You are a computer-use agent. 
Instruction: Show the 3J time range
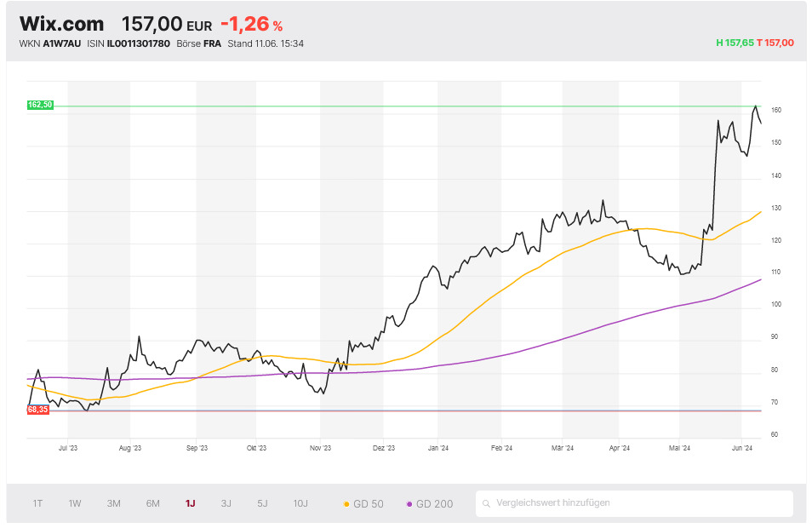(x=226, y=503)
